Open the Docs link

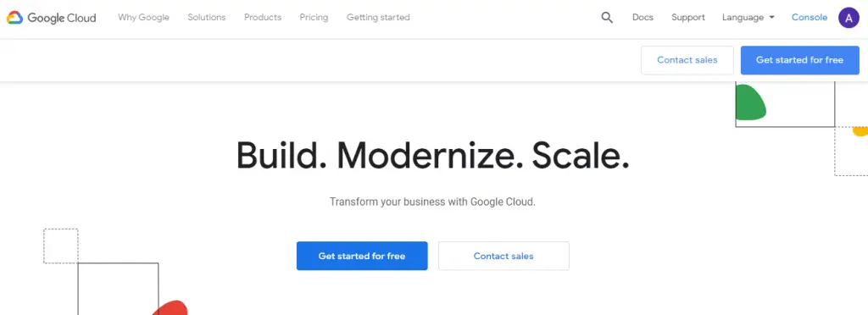[x=643, y=17]
